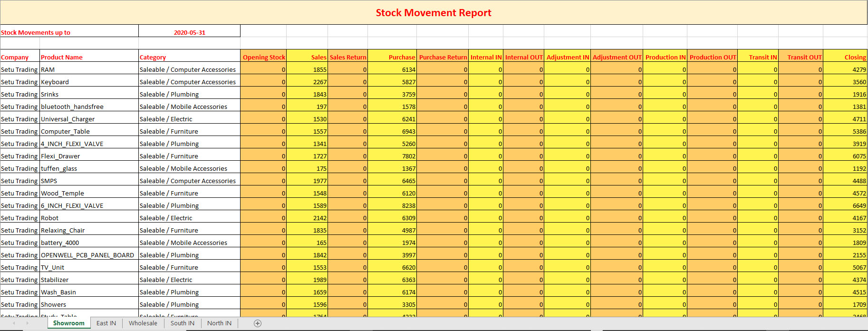Select TV_Unit purchase value 6620
This screenshot has height=331, width=868.
392,266
